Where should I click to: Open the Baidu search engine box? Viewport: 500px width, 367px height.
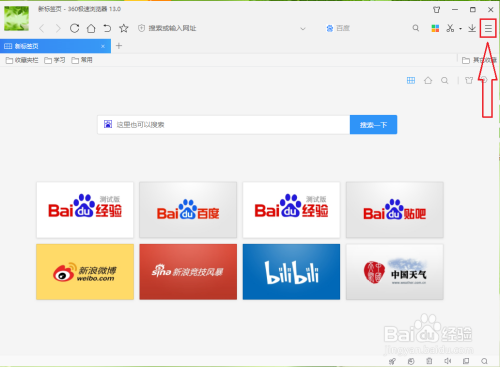pyautogui.click(x=338, y=28)
